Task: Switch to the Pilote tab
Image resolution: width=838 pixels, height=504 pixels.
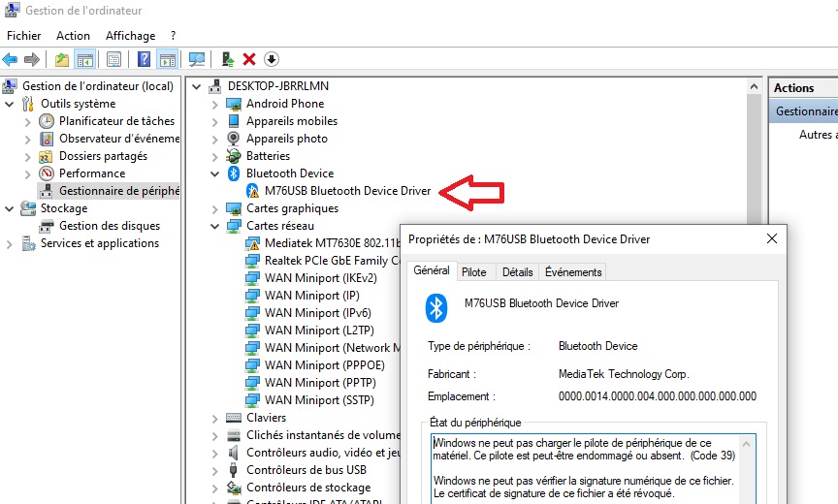Action: tap(474, 272)
